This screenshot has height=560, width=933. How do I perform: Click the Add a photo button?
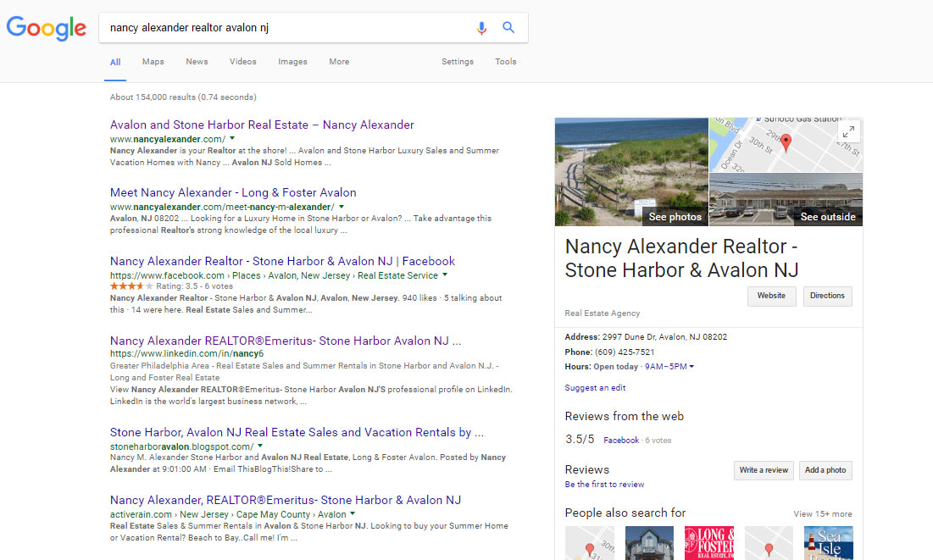pyautogui.click(x=825, y=470)
